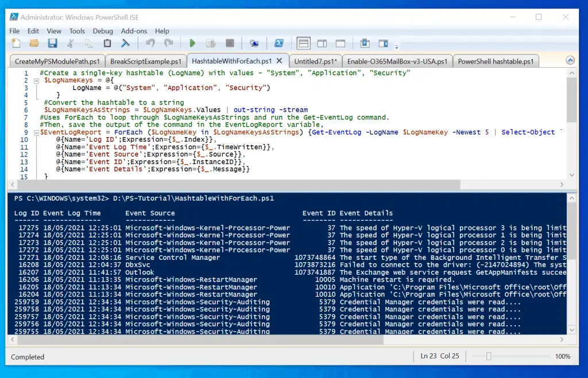This screenshot has height=378, width=588.
Task: Open the Add-ons menu
Action: (134, 31)
